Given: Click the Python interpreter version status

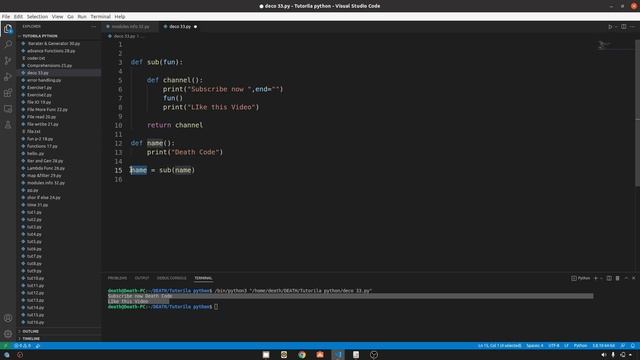Looking at the screenshot, I should (604, 346).
